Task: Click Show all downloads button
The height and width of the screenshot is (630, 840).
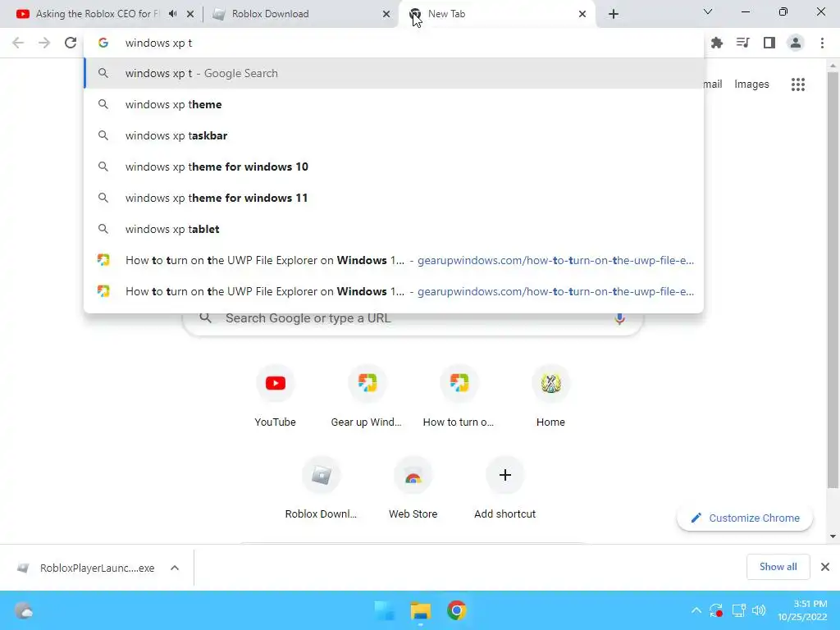Action: [x=778, y=567]
